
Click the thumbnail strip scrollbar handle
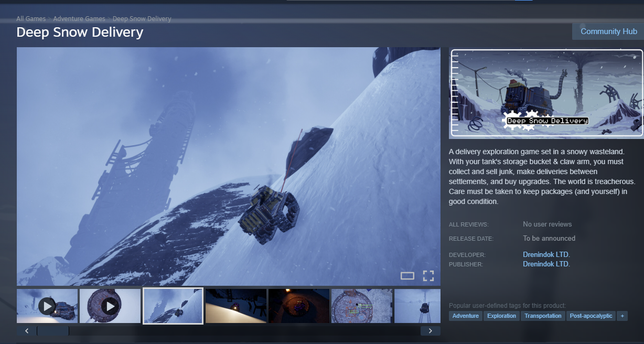pyautogui.click(x=53, y=331)
